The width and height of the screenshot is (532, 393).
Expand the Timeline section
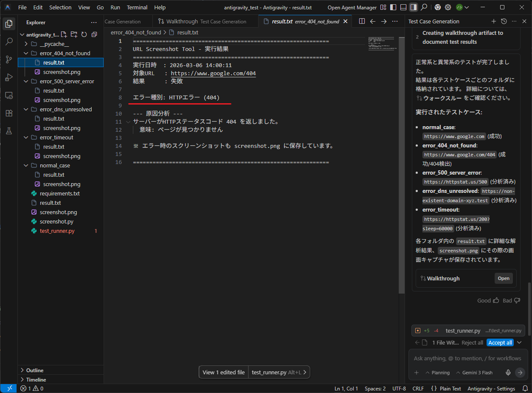point(61,379)
